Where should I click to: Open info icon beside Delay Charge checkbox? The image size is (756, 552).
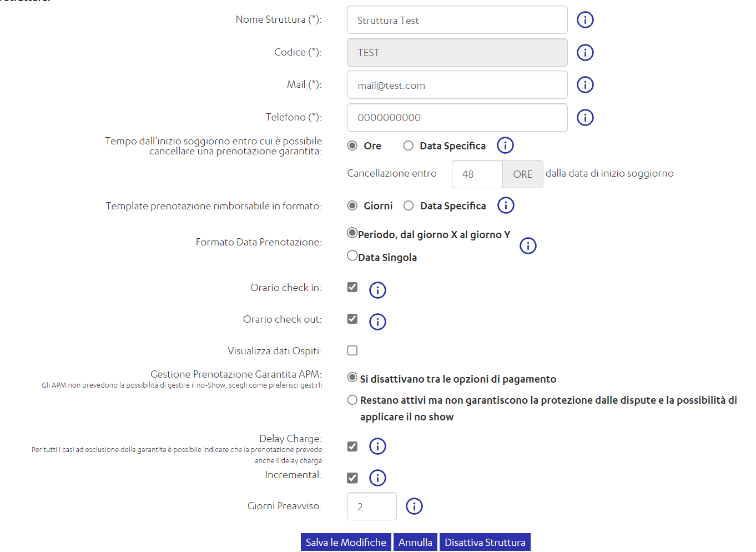pyautogui.click(x=377, y=446)
